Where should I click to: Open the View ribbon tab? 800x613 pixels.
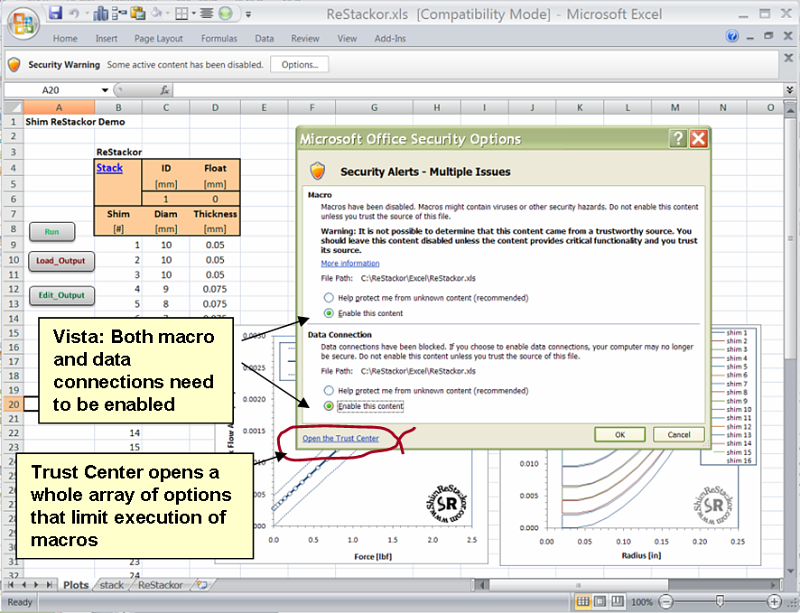(347, 38)
